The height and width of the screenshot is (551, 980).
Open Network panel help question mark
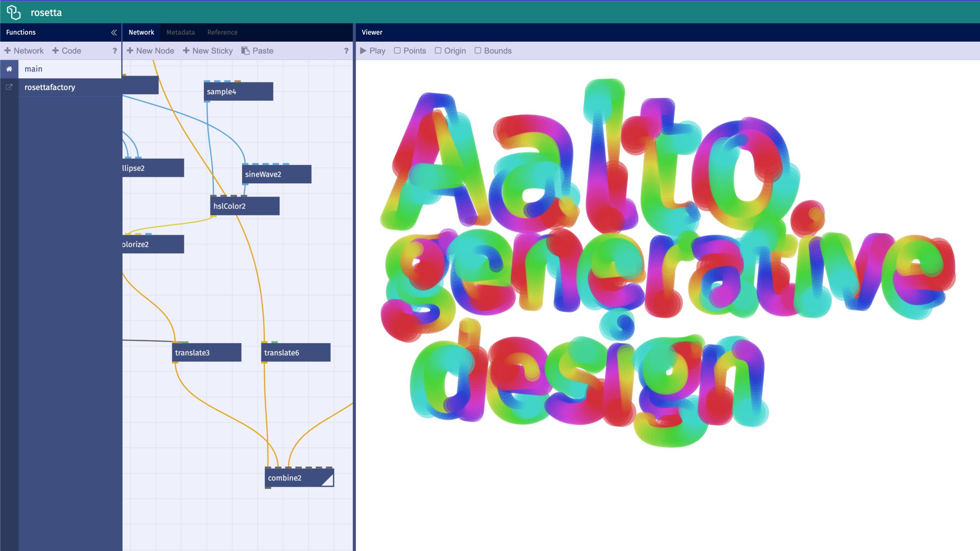point(346,51)
